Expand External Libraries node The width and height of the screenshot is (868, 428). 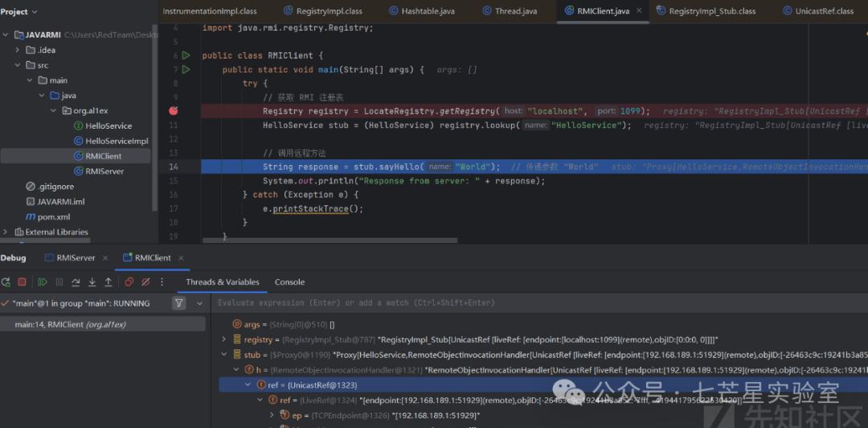6,232
